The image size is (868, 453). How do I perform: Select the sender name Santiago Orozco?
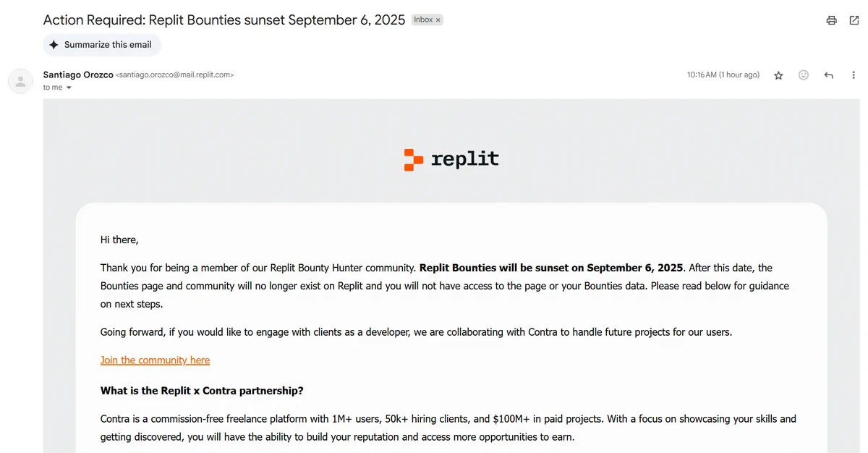coord(78,75)
